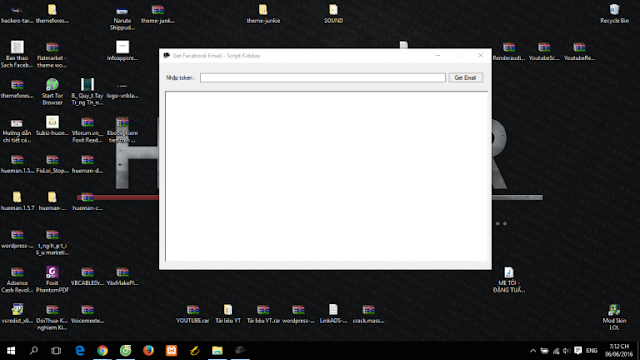This screenshot has width=640, height=360.
Task: Launch Firefox from the taskbar
Action: click(x=148, y=351)
